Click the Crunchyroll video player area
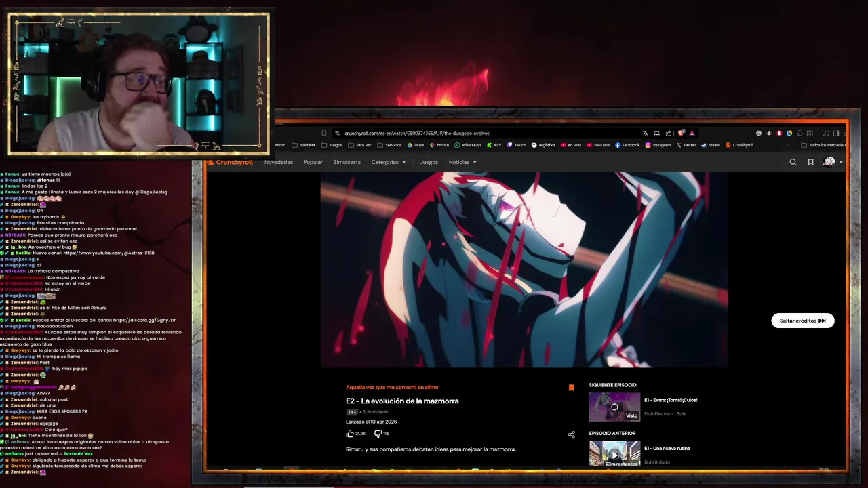 [x=524, y=270]
